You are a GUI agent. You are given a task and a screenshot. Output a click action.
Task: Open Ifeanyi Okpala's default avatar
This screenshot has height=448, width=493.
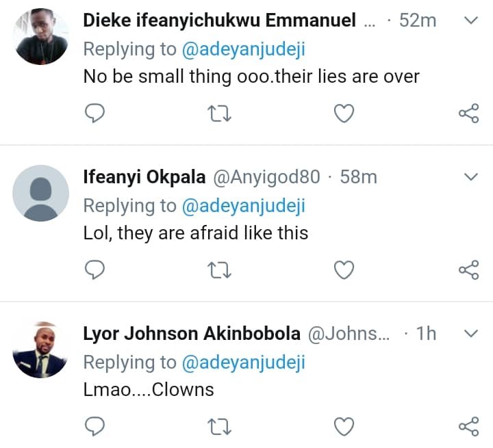(x=41, y=193)
